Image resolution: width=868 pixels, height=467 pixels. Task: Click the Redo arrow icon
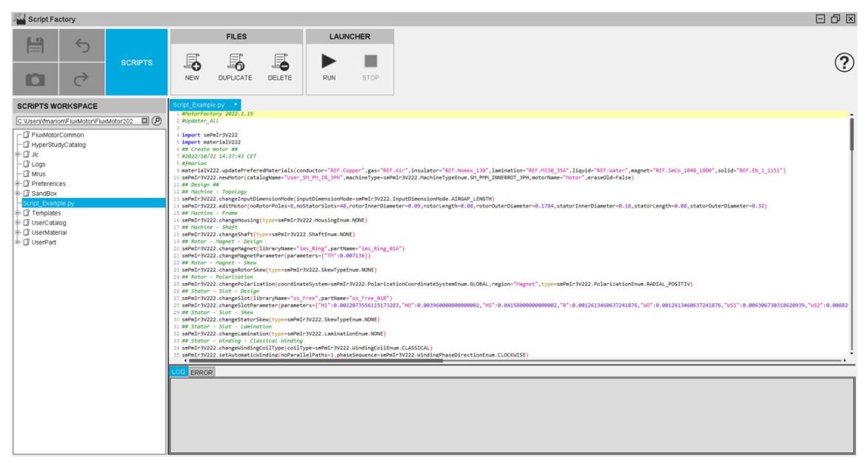[x=82, y=79]
